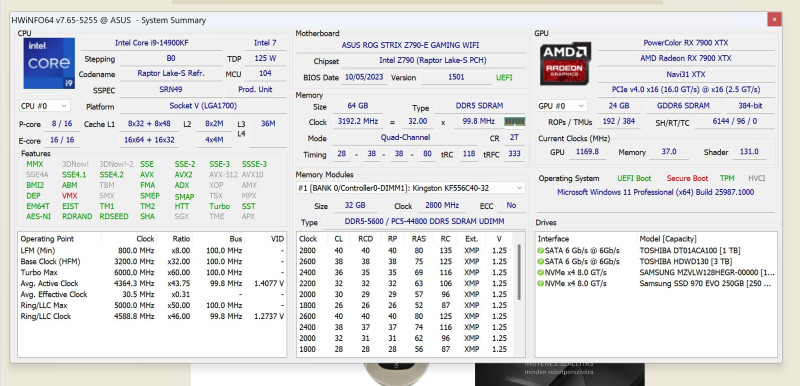Click the GPU clock 1169.8 value

[587, 151]
